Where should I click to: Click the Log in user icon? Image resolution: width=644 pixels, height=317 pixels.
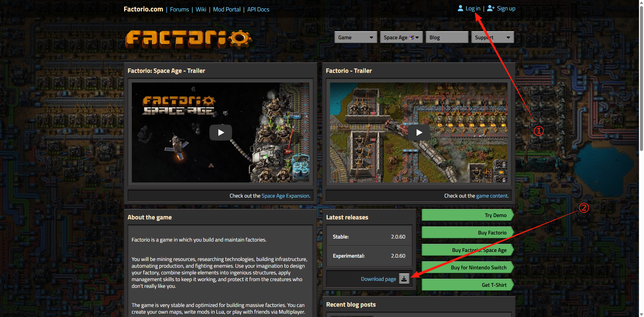[460, 8]
